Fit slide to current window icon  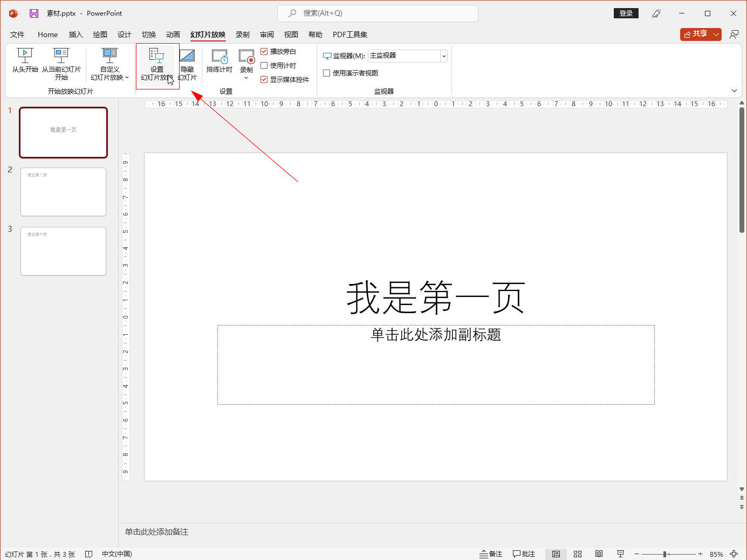734,554
